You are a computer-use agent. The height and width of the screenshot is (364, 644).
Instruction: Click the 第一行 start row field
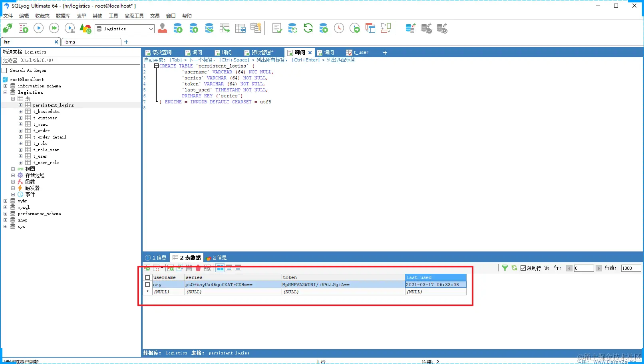pos(584,268)
